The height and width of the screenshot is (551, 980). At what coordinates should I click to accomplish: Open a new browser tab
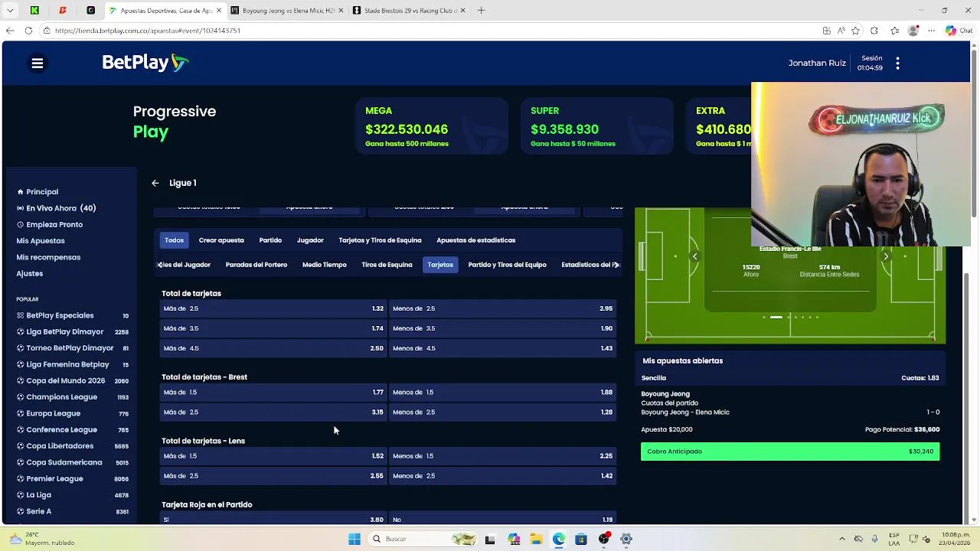tap(481, 10)
